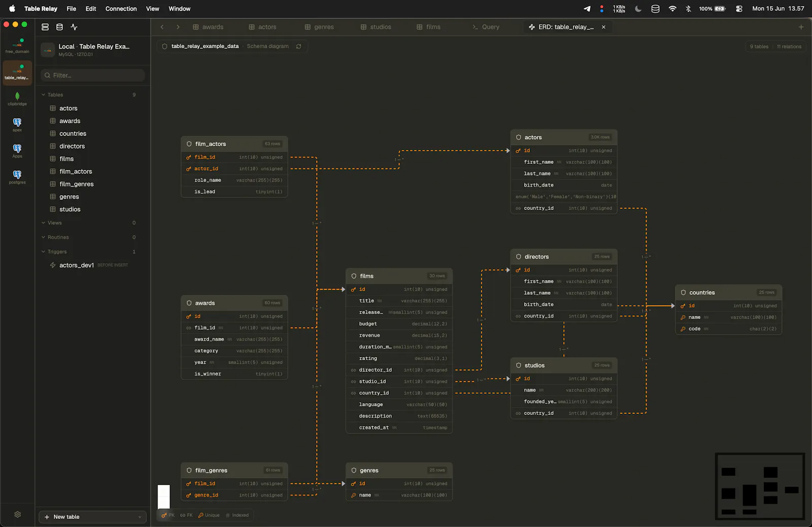
Task: Open the Edit menu
Action: tap(91, 9)
